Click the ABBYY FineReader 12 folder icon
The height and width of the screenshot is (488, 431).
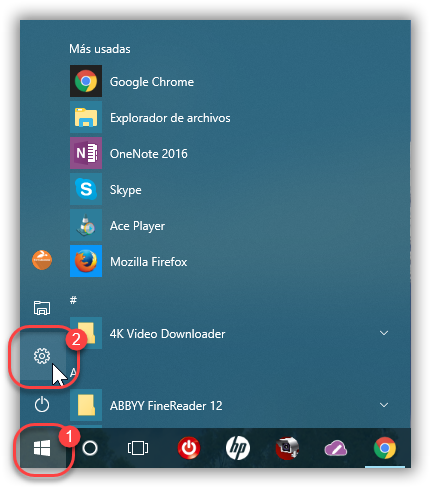tap(86, 405)
